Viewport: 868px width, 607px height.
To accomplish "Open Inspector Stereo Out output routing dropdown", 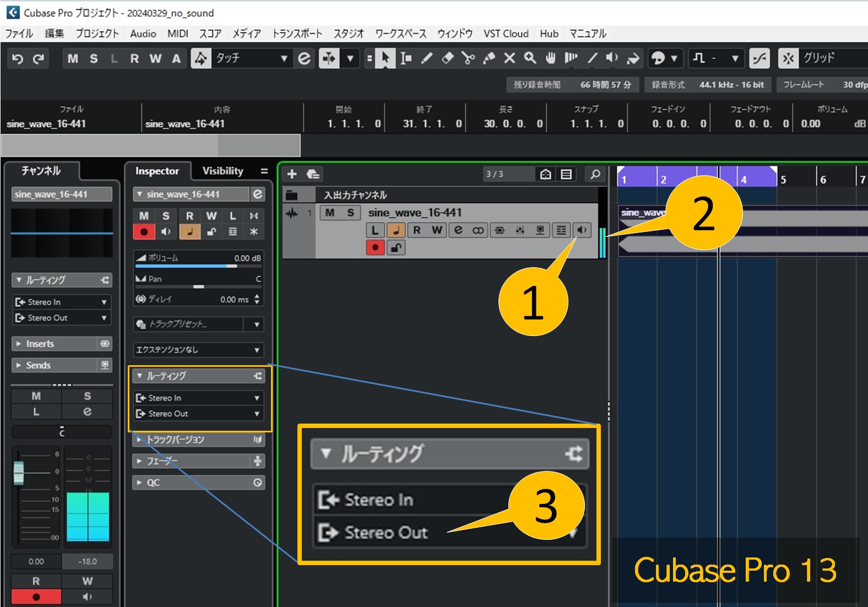I will pos(198,414).
